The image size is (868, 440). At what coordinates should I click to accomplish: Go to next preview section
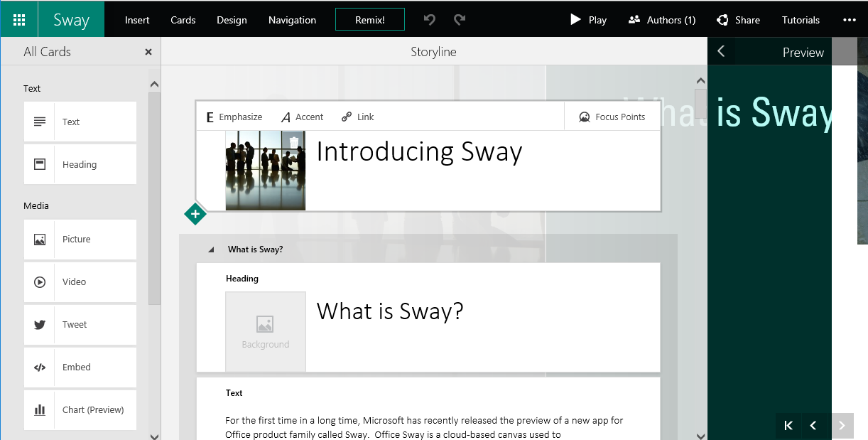(x=842, y=425)
